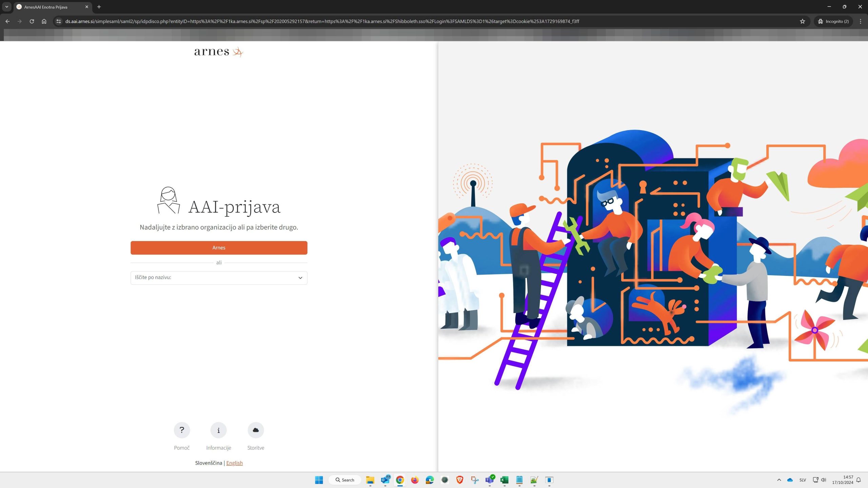Open the Incognito profile indicator
Viewport: 868px width, 488px height.
(x=833, y=21)
